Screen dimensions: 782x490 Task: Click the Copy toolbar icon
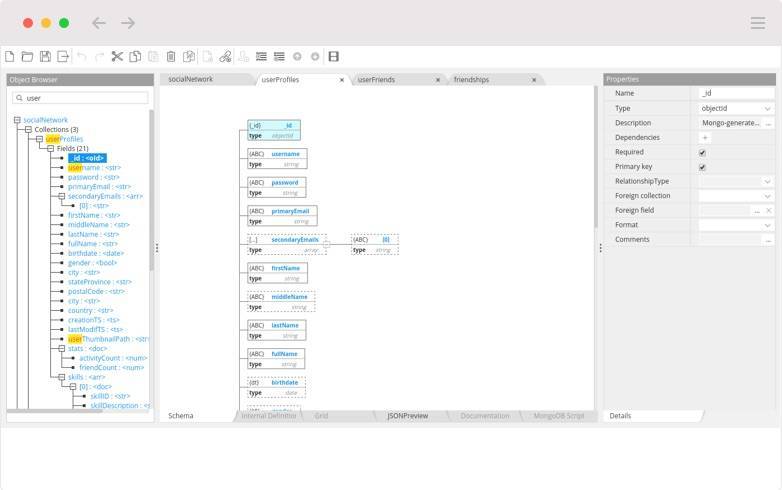pyautogui.click(x=135, y=57)
